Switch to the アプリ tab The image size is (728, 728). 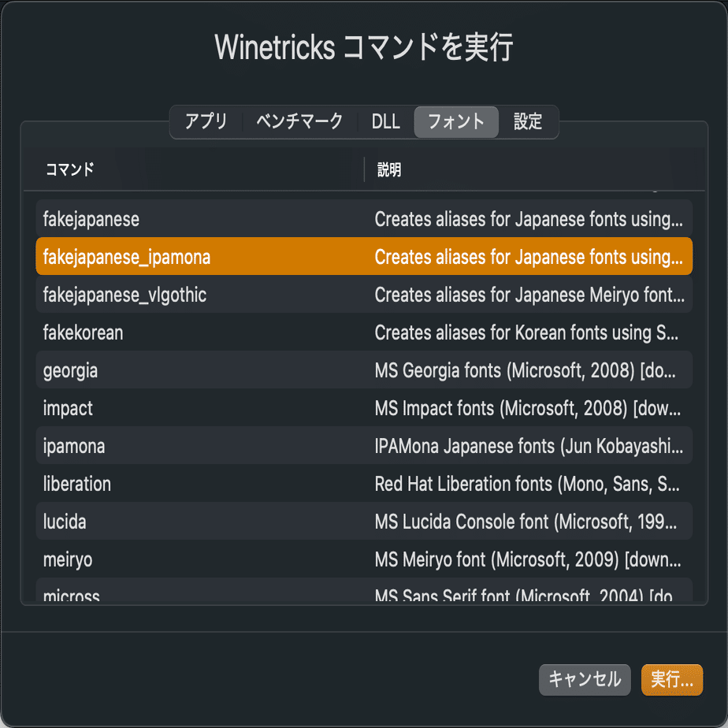(x=206, y=122)
